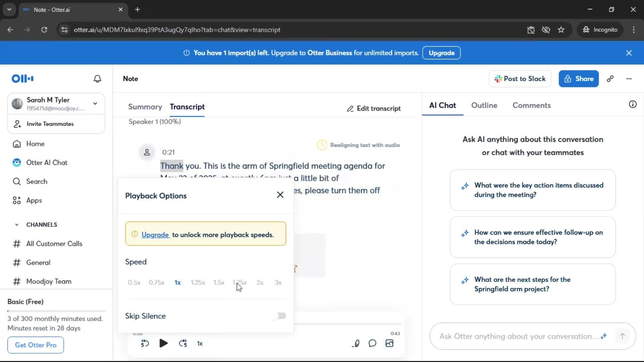The width and height of the screenshot is (644, 362).
Task: Select 0.75x playback speed
Action: click(x=156, y=283)
